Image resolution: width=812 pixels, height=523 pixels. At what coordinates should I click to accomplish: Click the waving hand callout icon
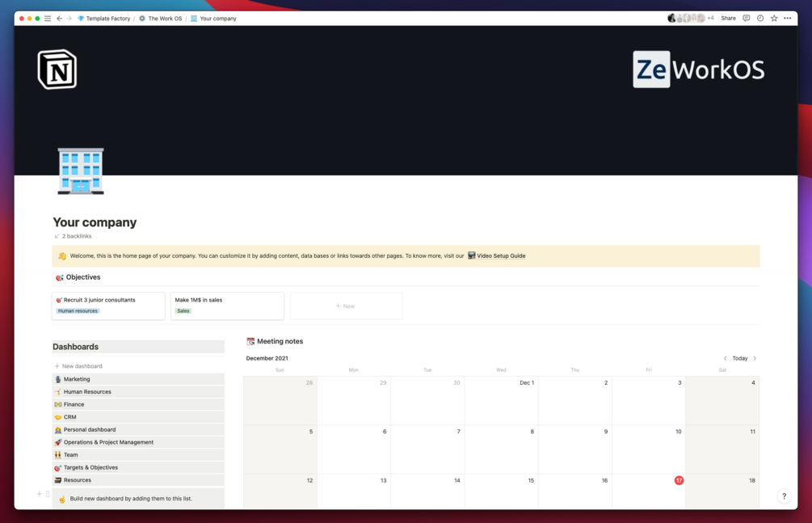tap(62, 256)
